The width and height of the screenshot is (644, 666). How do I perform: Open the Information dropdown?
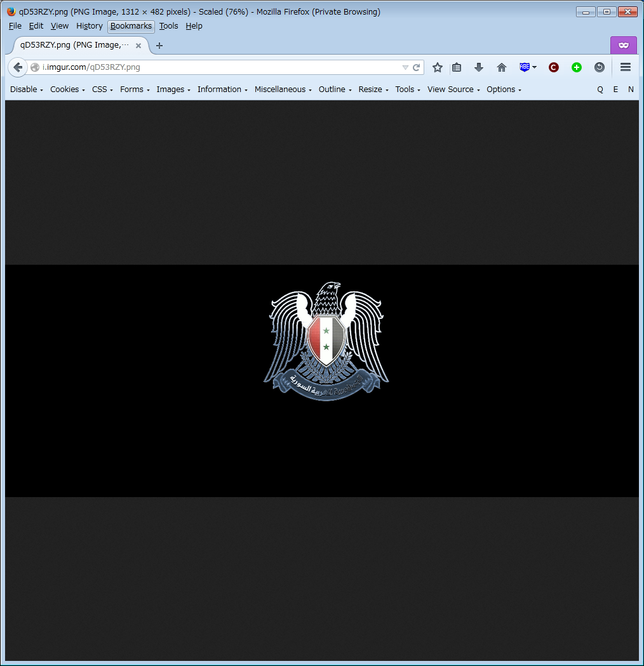(222, 89)
